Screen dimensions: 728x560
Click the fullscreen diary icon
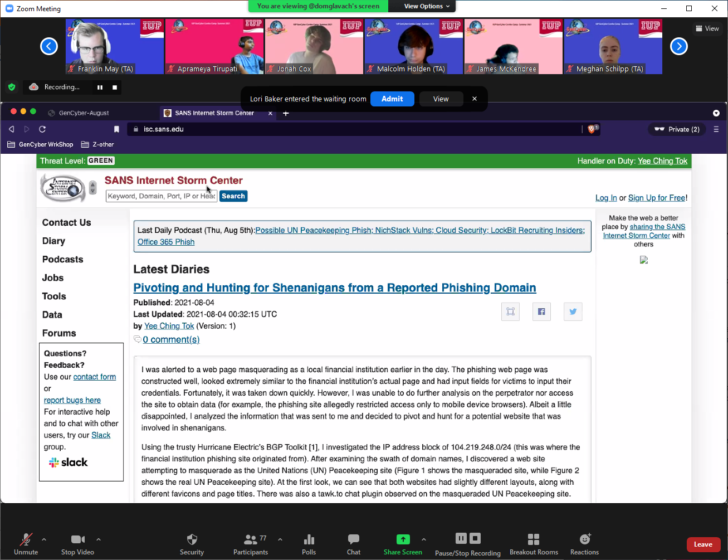[510, 311]
